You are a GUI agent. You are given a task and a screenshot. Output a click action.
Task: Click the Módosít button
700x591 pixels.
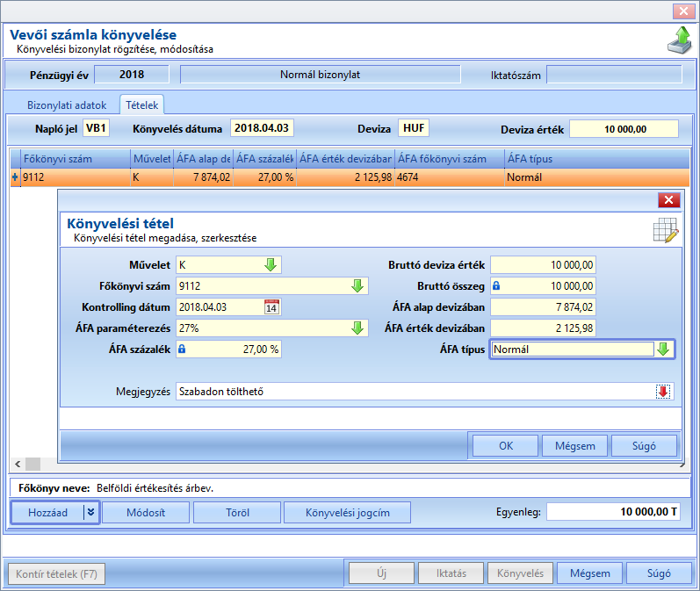(x=146, y=513)
